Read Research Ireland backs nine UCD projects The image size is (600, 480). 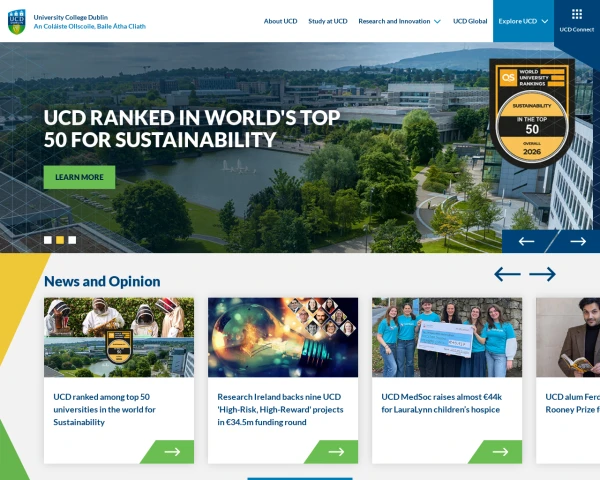(280, 409)
